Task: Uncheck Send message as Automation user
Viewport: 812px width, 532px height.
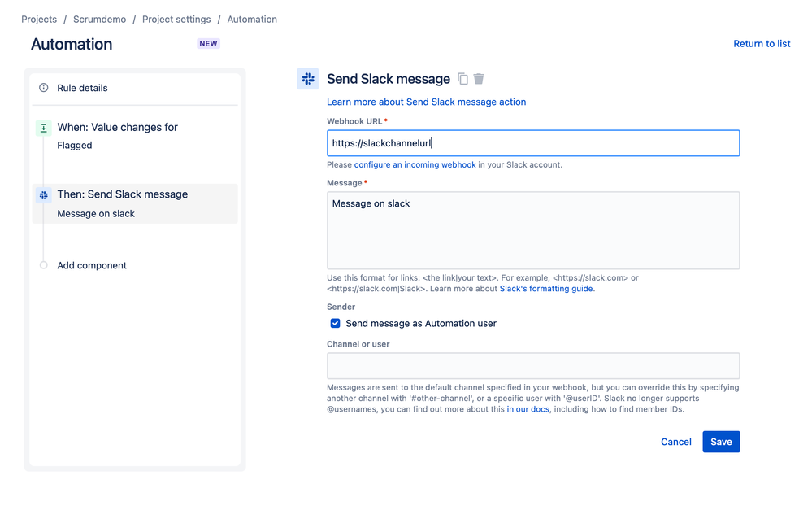Action: coord(335,323)
